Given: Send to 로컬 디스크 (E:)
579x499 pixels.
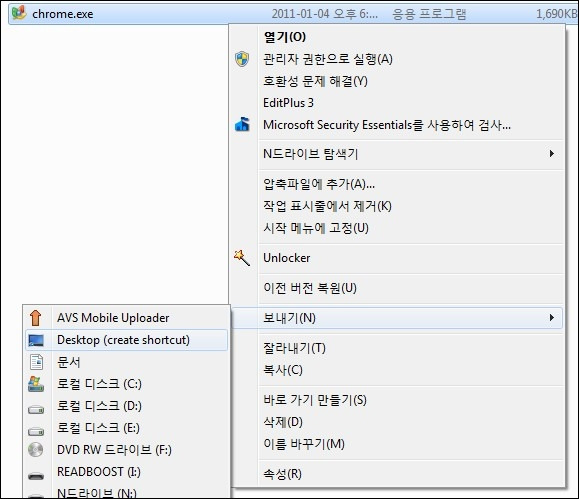Looking at the screenshot, I should click(x=126, y=428).
